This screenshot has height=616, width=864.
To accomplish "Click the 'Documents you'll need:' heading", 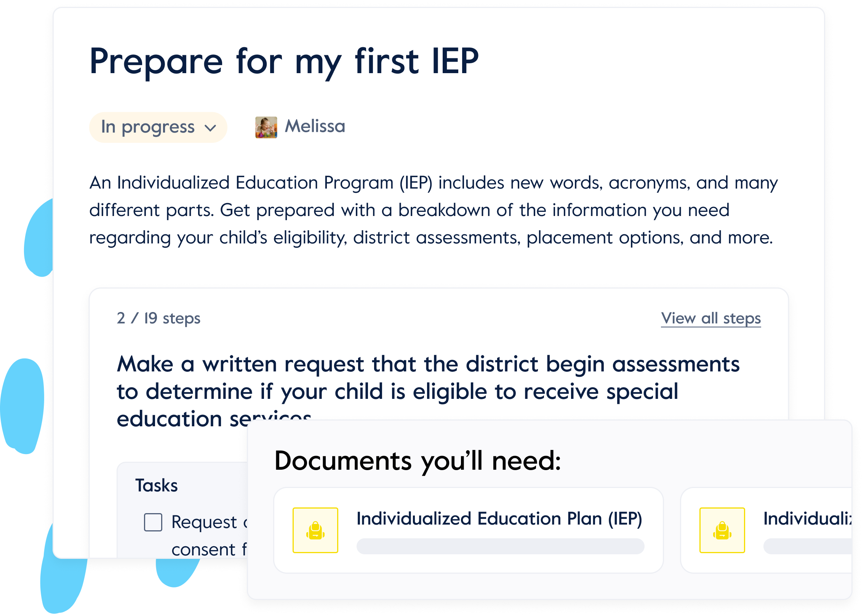I will (417, 461).
